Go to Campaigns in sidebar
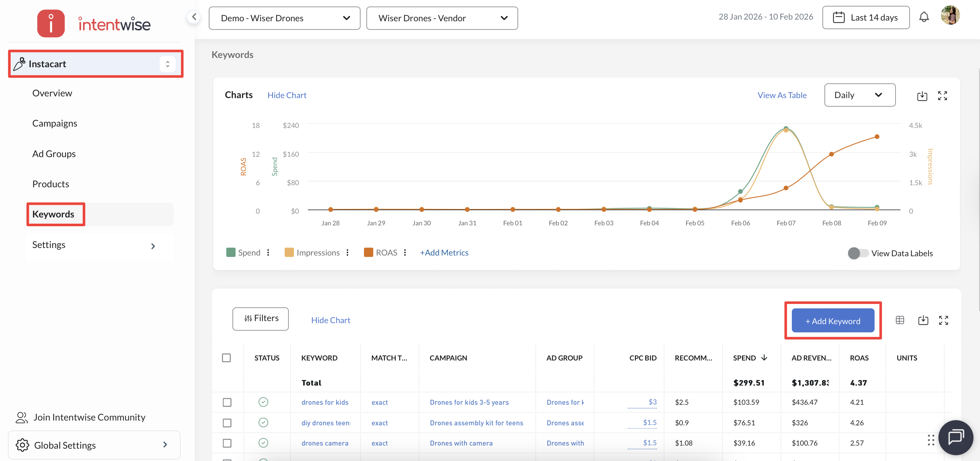The image size is (980, 461). pyautogui.click(x=55, y=123)
